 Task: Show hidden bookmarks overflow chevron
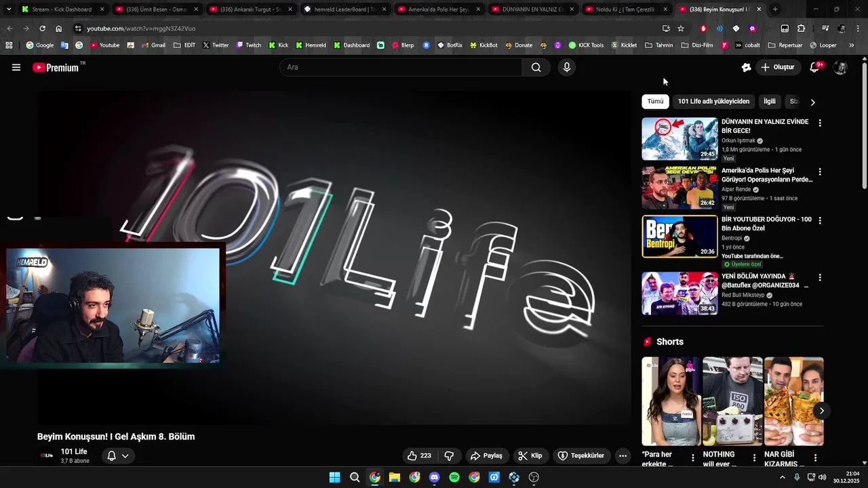point(852,45)
